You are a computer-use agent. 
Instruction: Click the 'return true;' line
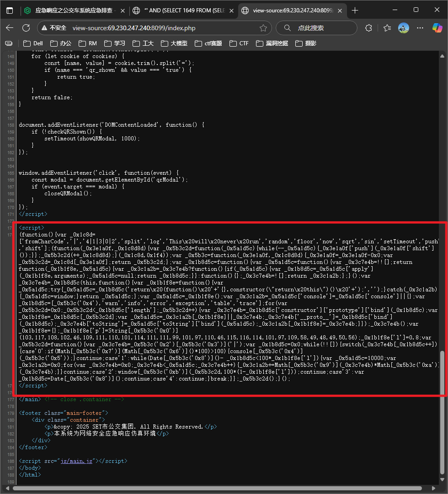coord(76,77)
